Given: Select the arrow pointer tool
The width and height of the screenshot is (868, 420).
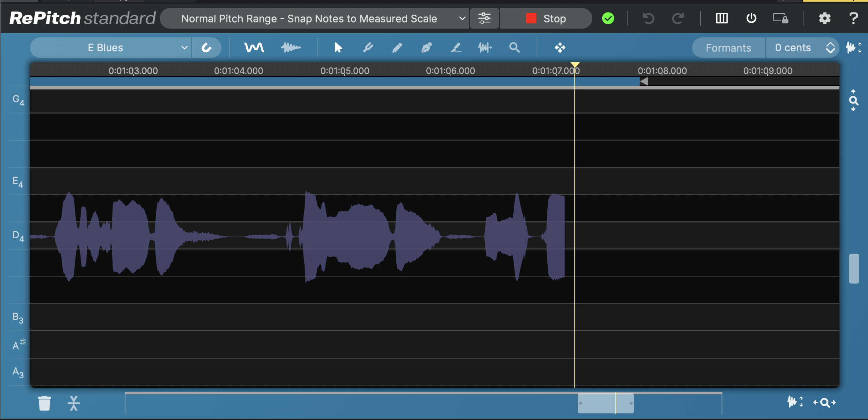Looking at the screenshot, I should (x=338, y=48).
